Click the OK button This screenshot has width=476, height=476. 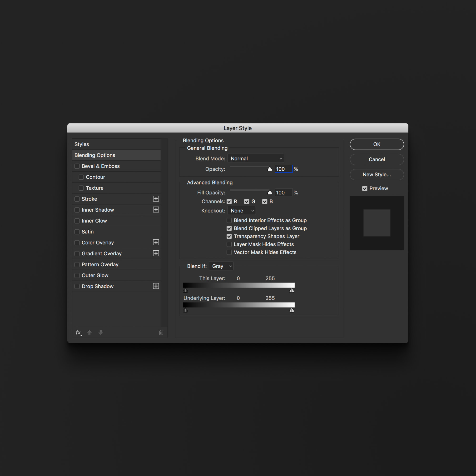point(377,144)
